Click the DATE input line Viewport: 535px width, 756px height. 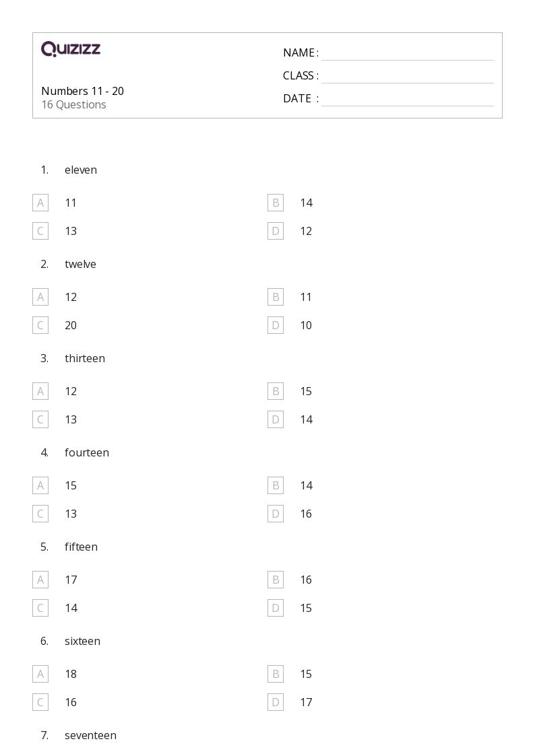point(407,99)
